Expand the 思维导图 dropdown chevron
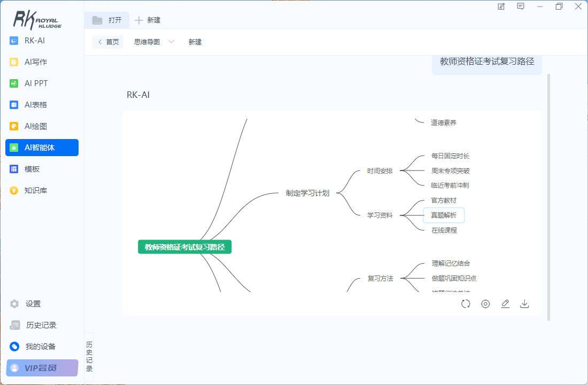 (171, 42)
